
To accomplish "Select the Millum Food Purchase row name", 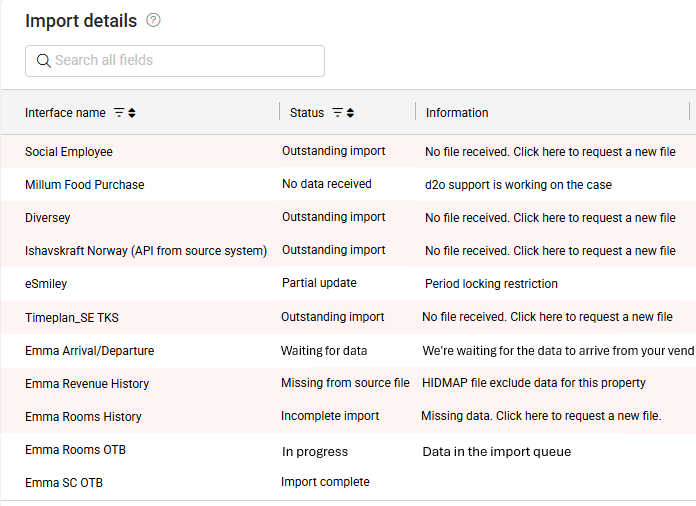I will 85,185.
